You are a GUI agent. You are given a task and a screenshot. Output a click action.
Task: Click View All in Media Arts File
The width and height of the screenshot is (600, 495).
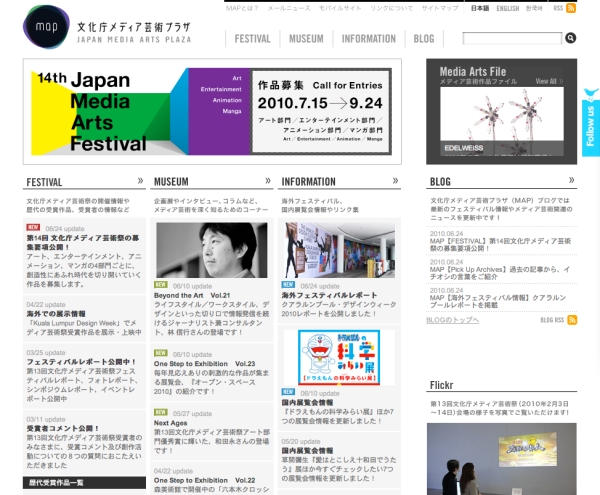549,81
